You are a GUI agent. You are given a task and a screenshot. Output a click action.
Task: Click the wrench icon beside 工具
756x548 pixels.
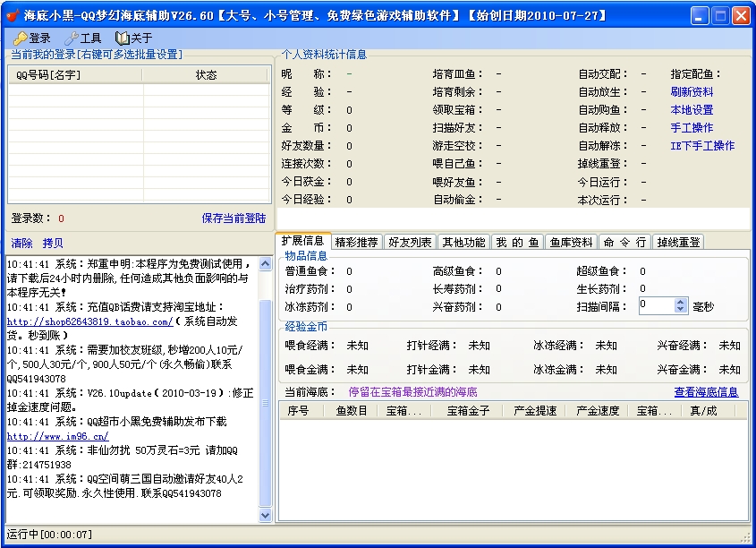click(x=72, y=39)
